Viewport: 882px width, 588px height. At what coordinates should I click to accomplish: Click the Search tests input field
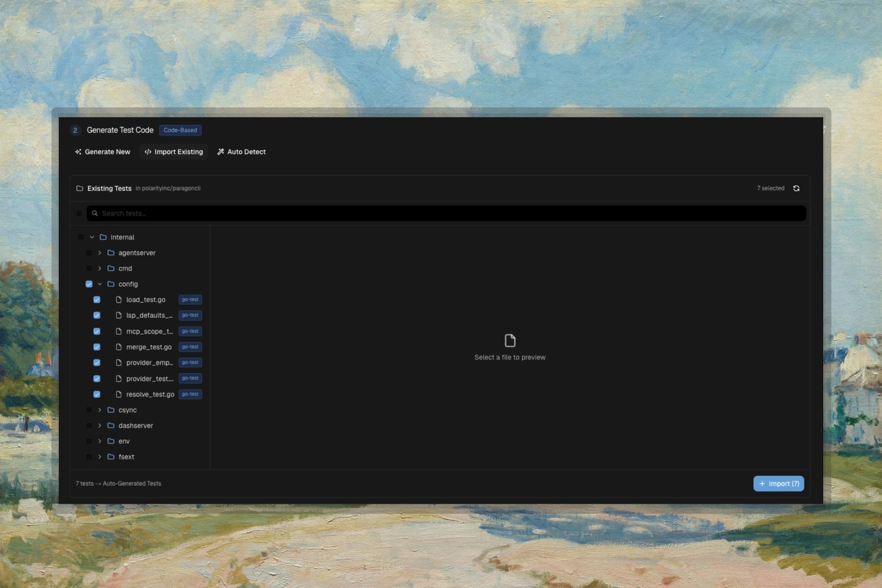[x=446, y=213]
